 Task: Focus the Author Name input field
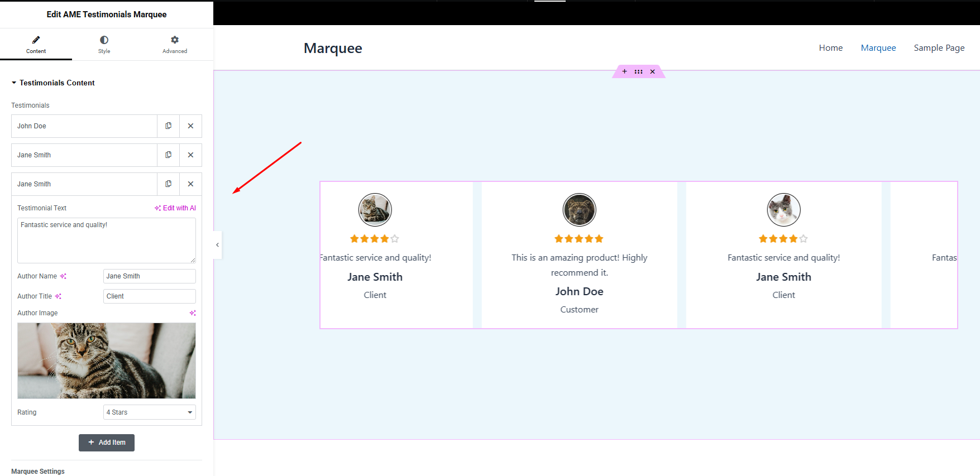(x=150, y=276)
